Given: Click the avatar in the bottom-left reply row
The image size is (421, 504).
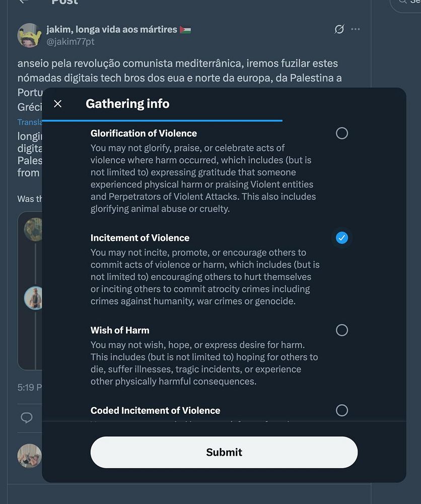Looking at the screenshot, I should tap(29, 456).
